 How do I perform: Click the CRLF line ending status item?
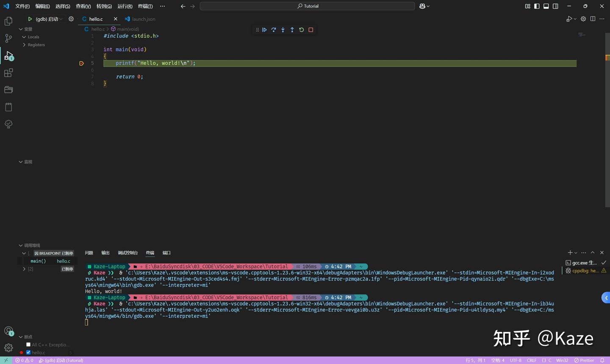pos(532,361)
